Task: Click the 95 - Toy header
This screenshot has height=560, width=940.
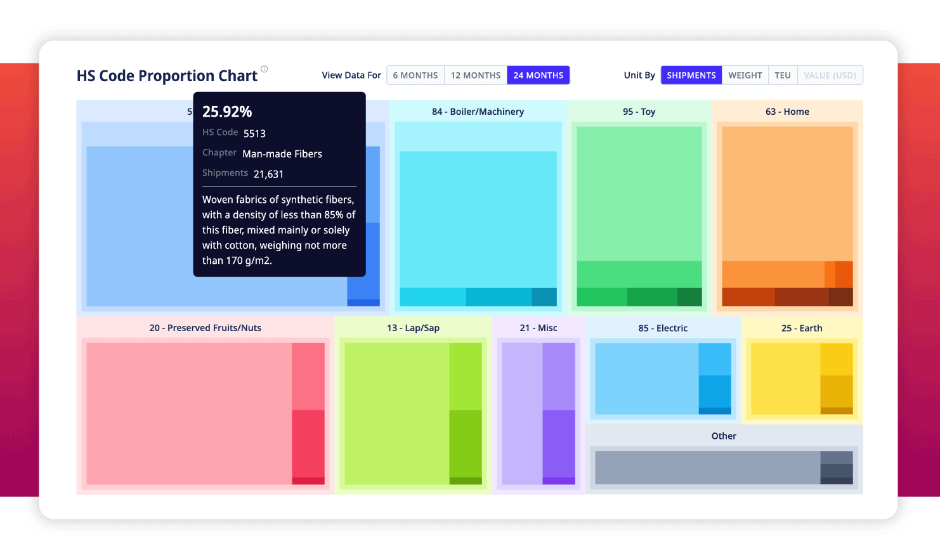Action: pos(639,112)
